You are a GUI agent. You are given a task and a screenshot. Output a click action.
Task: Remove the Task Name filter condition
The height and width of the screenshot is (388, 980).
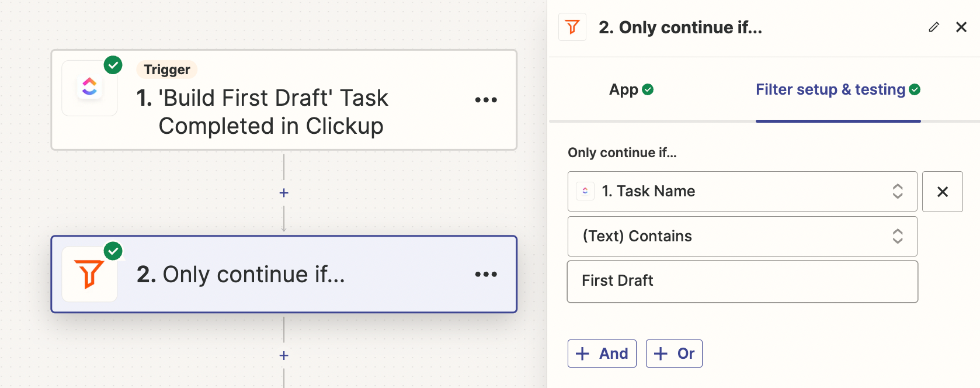pos(942,192)
